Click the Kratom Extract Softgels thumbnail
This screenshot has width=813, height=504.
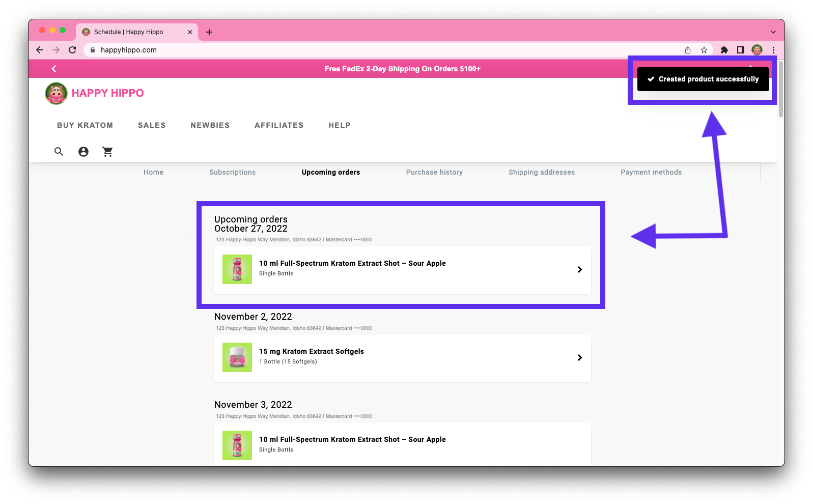tap(237, 357)
